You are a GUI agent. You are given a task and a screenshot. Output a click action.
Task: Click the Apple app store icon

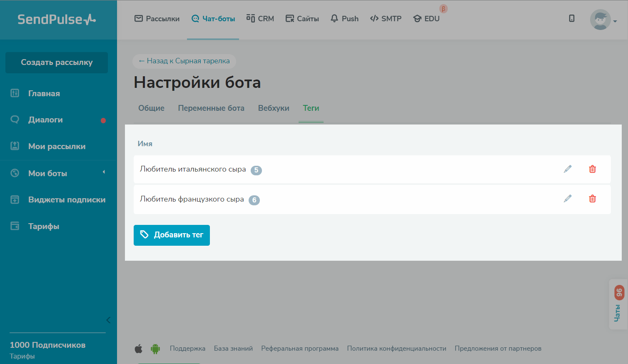pos(139,349)
